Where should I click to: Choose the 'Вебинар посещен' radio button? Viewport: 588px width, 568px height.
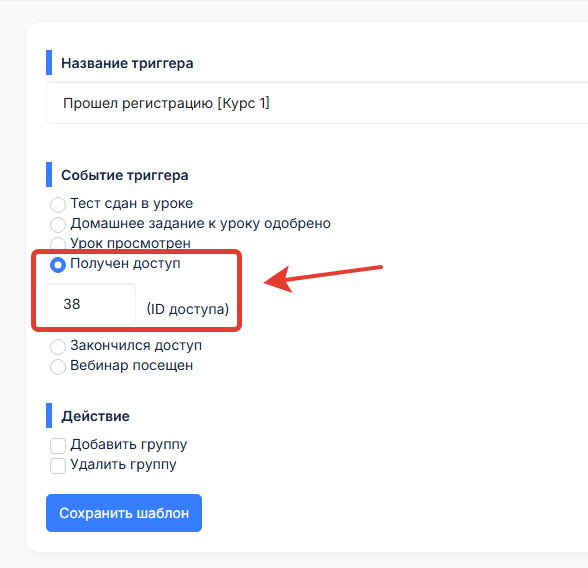(58, 367)
